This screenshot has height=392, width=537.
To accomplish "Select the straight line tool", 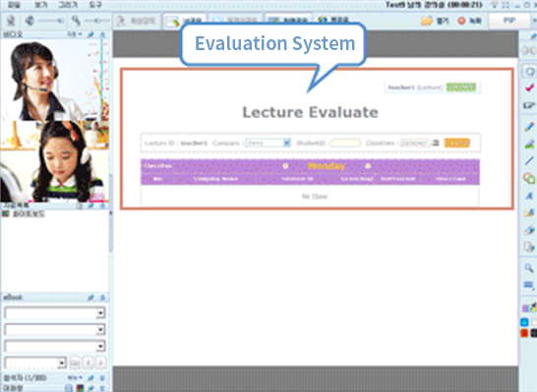I will (529, 160).
